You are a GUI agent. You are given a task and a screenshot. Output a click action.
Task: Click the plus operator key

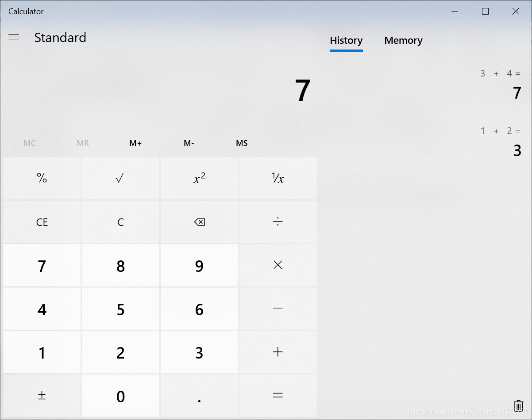[x=278, y=352]
